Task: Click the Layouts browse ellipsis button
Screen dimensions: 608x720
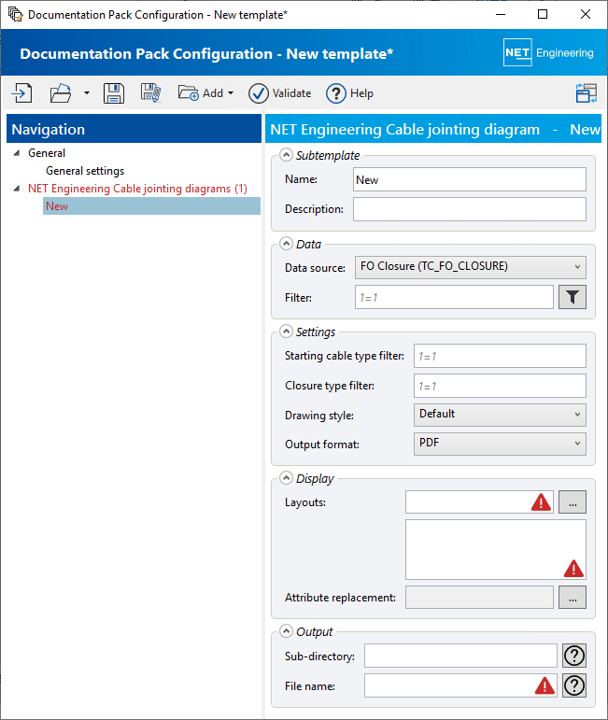Action: (x=572, y=502)
